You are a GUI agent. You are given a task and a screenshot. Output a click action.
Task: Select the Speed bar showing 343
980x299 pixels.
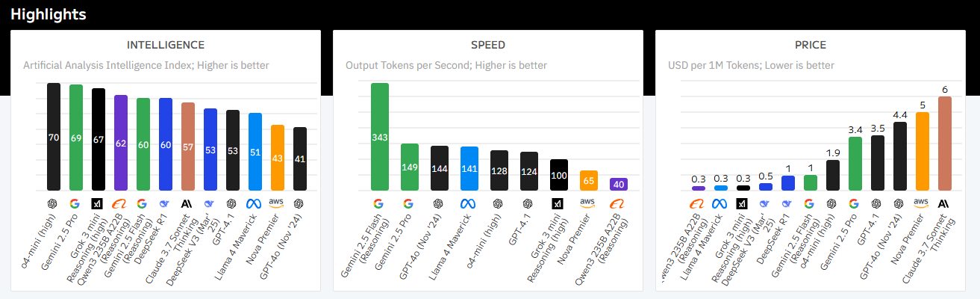(x=379, y=137)
